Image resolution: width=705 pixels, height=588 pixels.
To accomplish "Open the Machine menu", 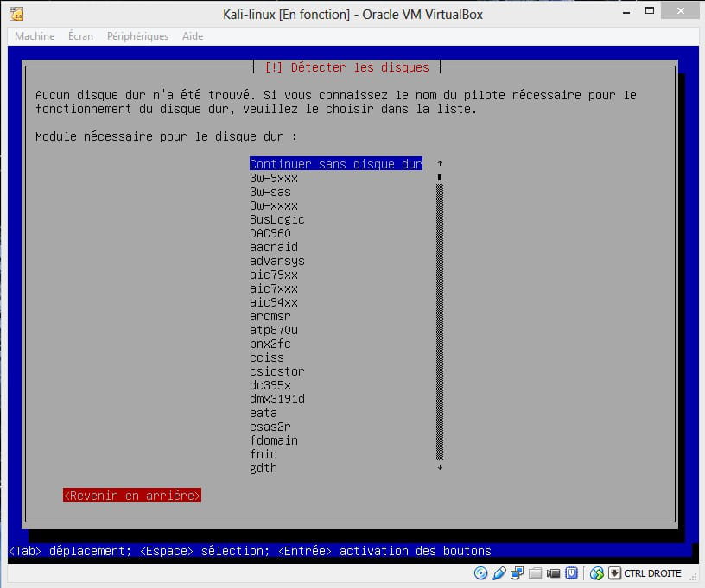I will [35, 36].
